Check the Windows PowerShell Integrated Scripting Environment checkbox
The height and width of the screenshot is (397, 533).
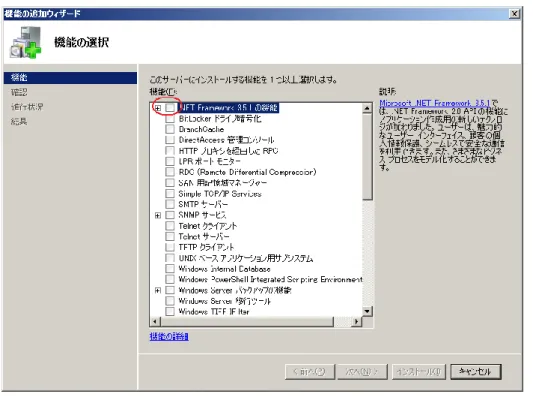point(170,279)
